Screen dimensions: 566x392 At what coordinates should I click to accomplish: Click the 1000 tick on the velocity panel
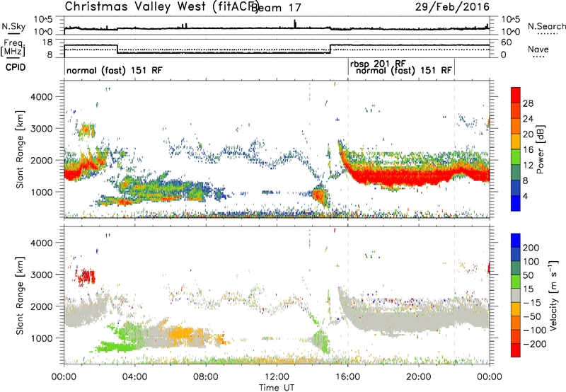click(x=41, y=338)
